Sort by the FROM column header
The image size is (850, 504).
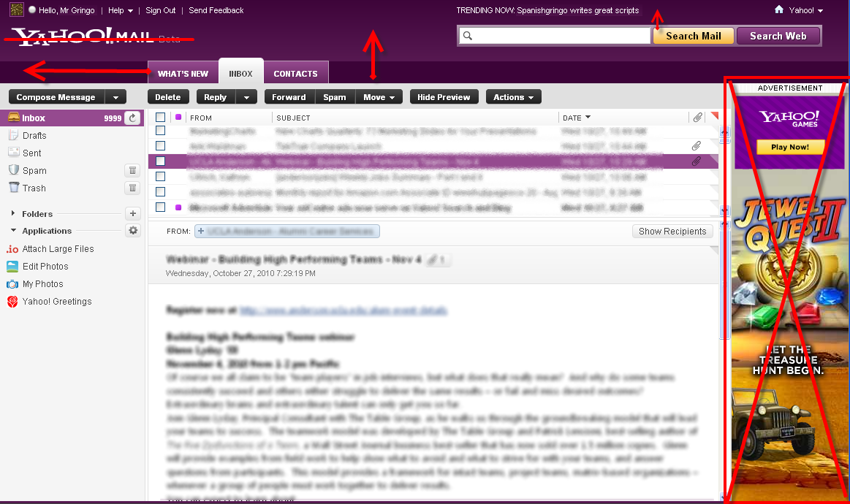tap(200, 118)
